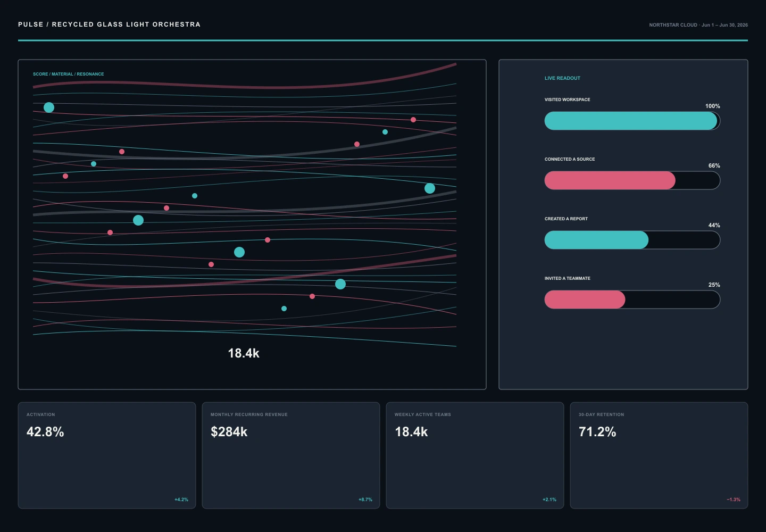Click the +8.7% change on the revenue card

pos(365,500)
